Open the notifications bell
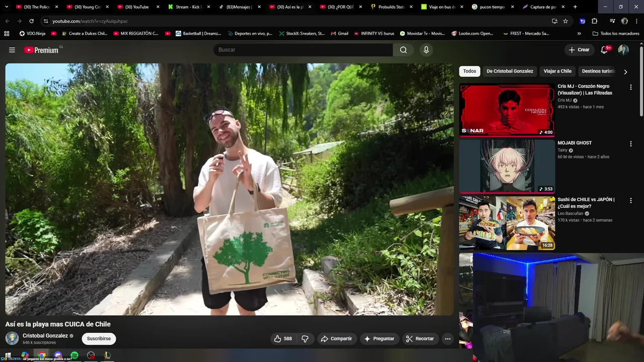The width and height of the screenshot is (644, 362). (x=604, y=50)
